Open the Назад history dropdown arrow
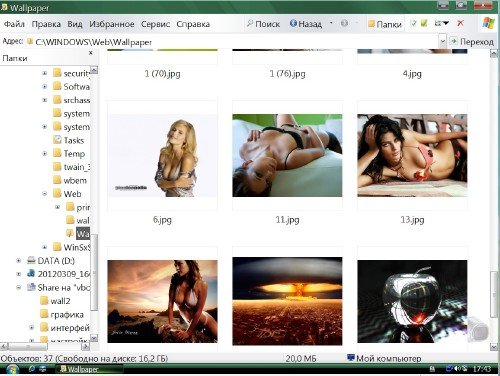This screenshot has height=376, width=500. click(x=331, y=23)
